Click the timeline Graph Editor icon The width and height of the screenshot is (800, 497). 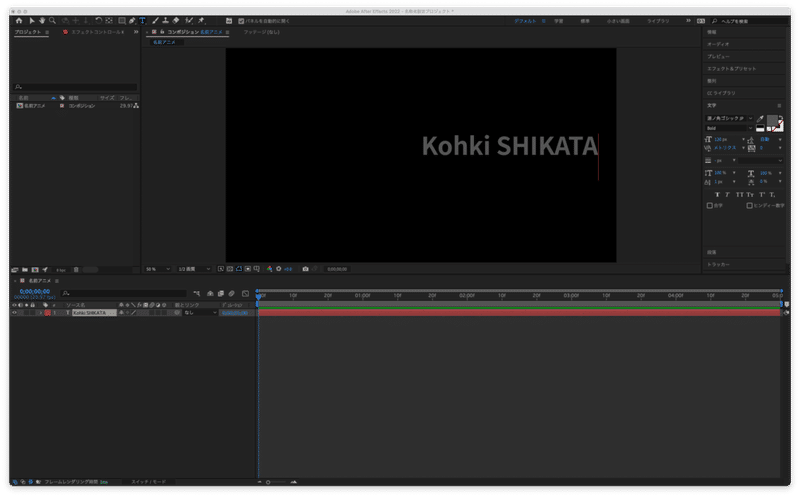[x=245, y=293]
